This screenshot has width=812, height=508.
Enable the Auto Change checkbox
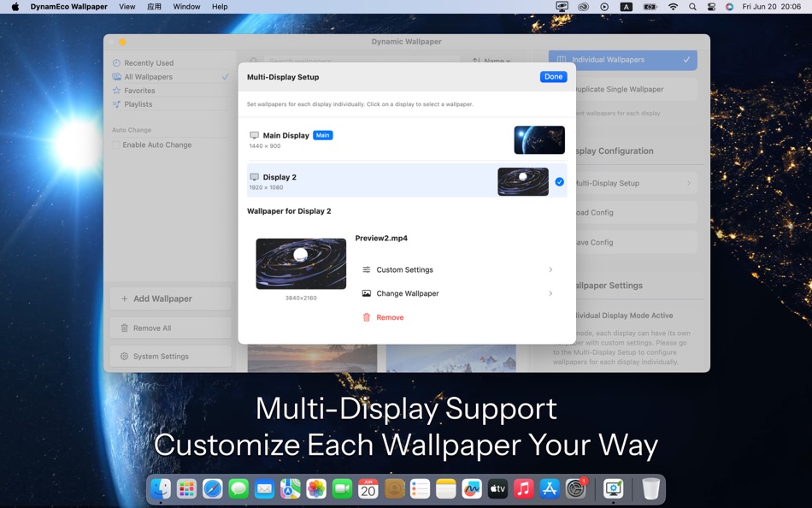pos(116,145)
